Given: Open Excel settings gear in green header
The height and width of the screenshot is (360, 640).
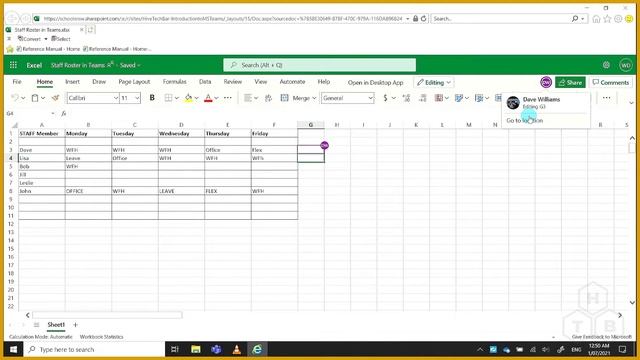Looking at the screenshot, I should coord(606,65).
